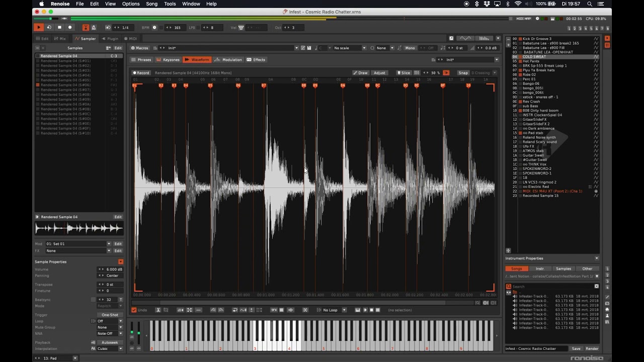The height and width of the screenshot is (362, 644).
Task: Stop sample playback in waveform editor
Action: 371,310
